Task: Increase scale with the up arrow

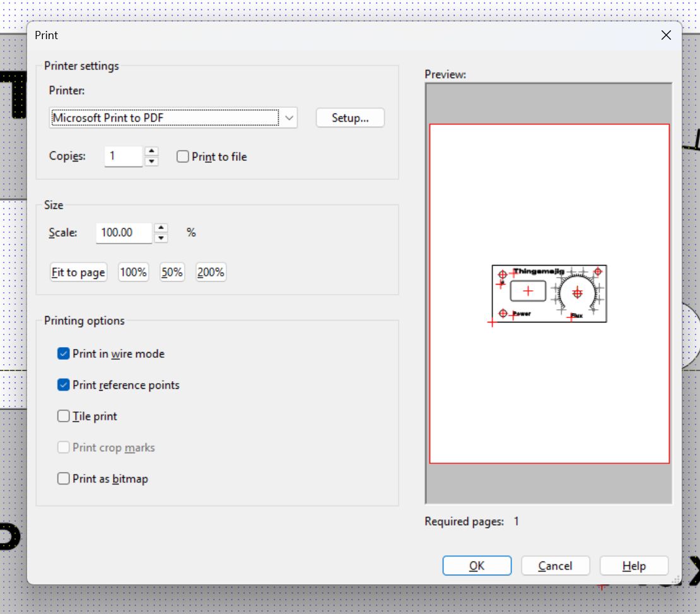Action: pyautogui.click(x=161, y=228)
